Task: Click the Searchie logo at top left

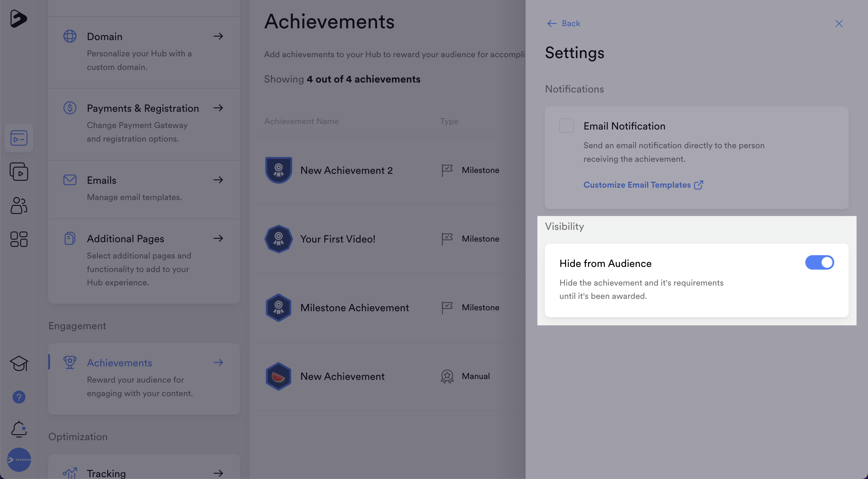Action: pos(18,18)
